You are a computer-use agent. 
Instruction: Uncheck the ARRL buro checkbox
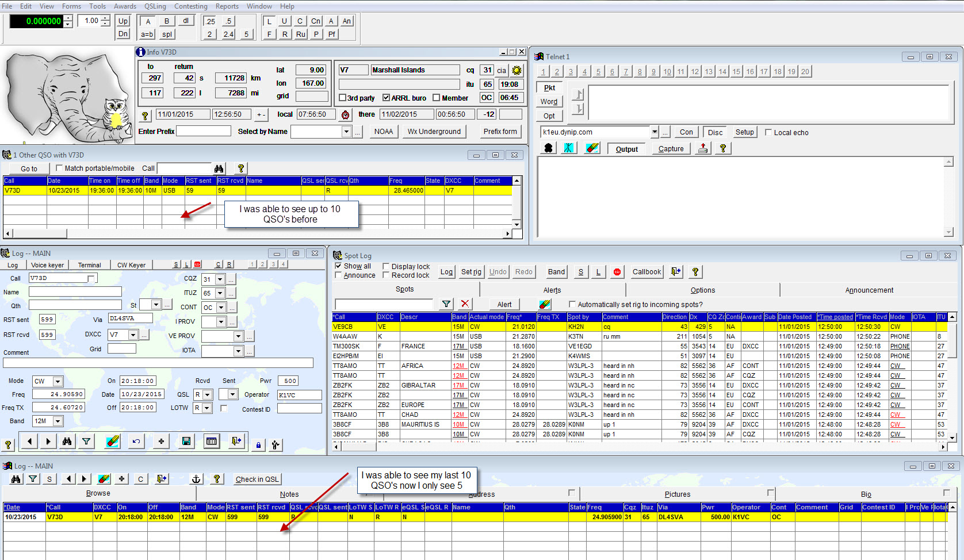pos(387,98)
